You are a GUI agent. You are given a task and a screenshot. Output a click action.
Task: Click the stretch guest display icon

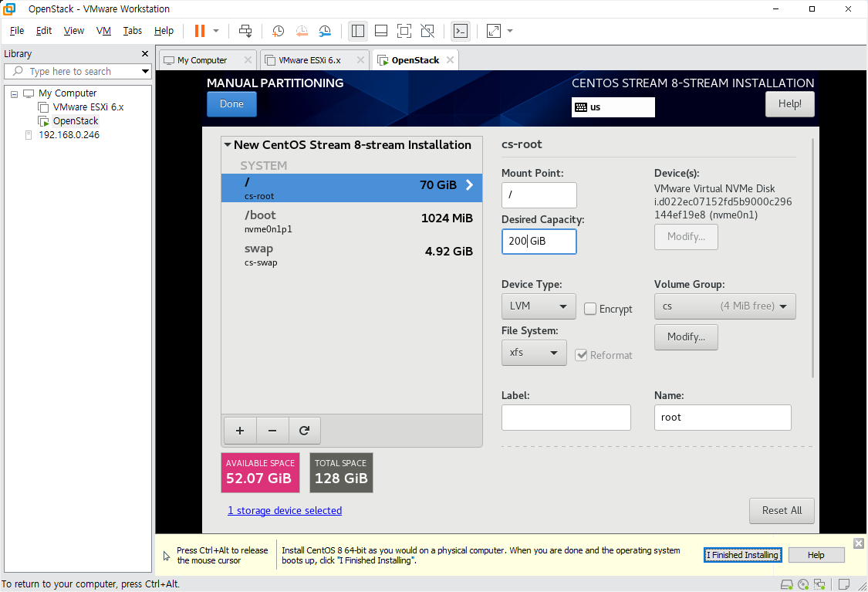pos(493,31)
